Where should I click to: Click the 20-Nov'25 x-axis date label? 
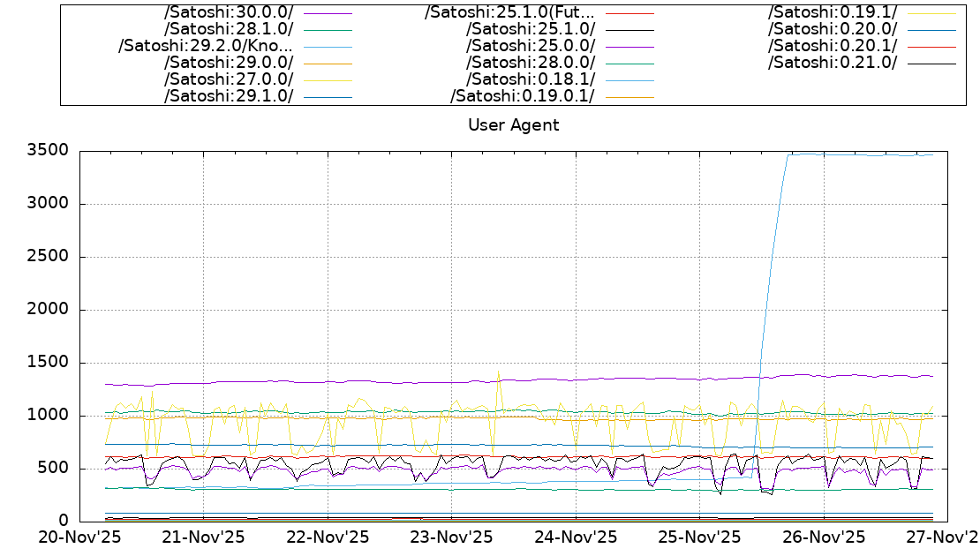pos(79,537)
